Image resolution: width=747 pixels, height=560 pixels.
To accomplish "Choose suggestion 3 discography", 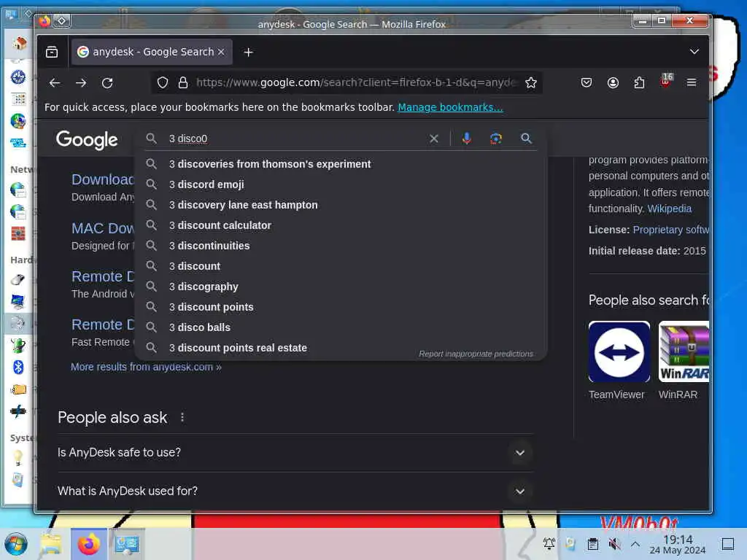I will (341, 287).
